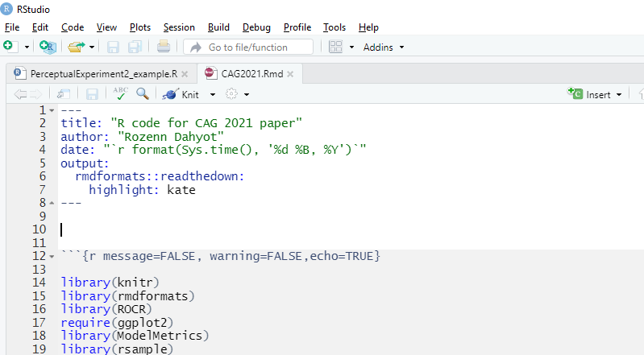Open the Session menu
This screenshot has height=355, width=644.
179,27
